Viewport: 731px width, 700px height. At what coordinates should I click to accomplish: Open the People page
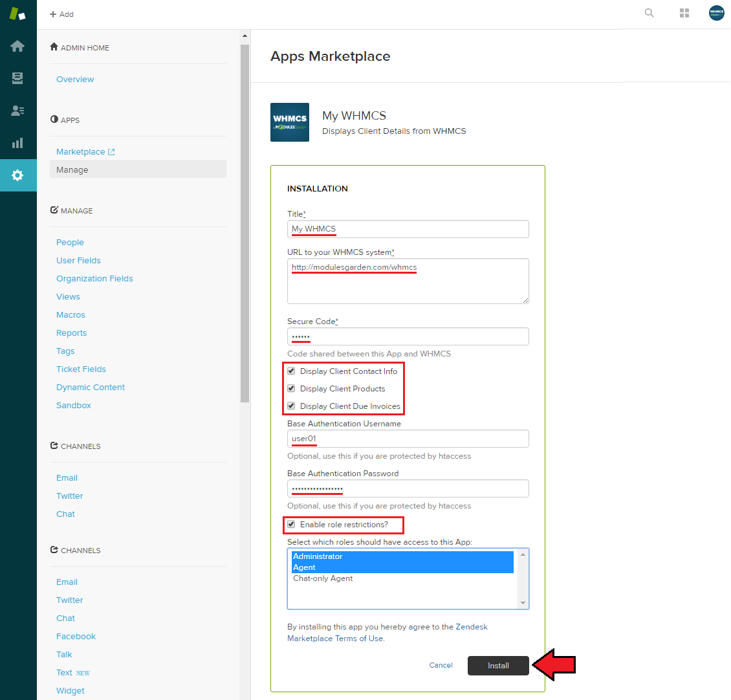tap(70, 243)
